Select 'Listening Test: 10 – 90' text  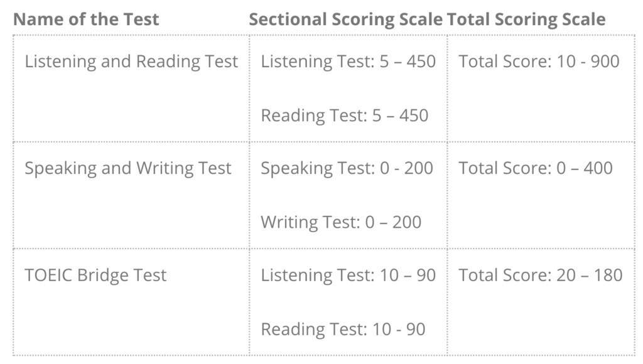[348, 275]
